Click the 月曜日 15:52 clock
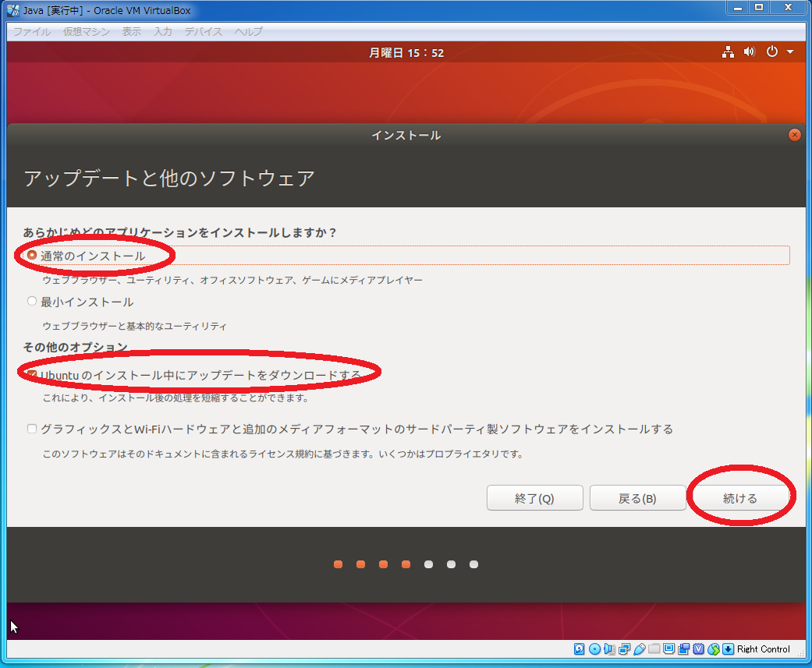Viewport: 812px width, 668px height. tap(406, 53)
